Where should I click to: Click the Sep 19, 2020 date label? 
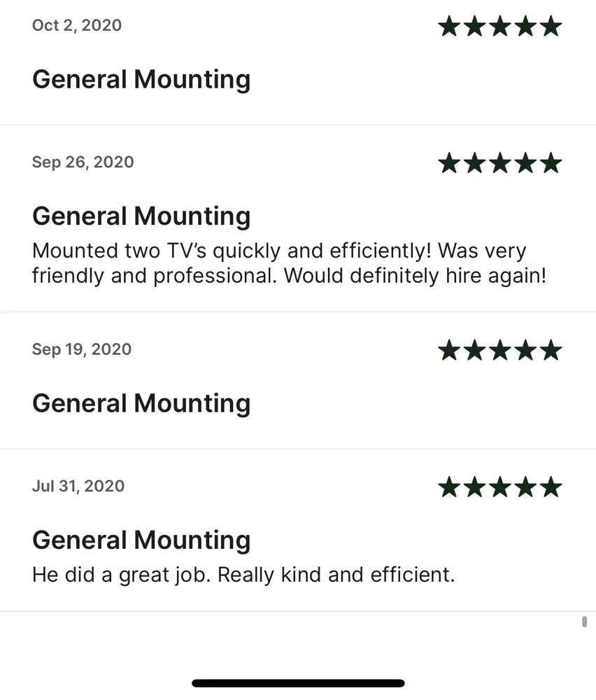click(x=82, y=349)
